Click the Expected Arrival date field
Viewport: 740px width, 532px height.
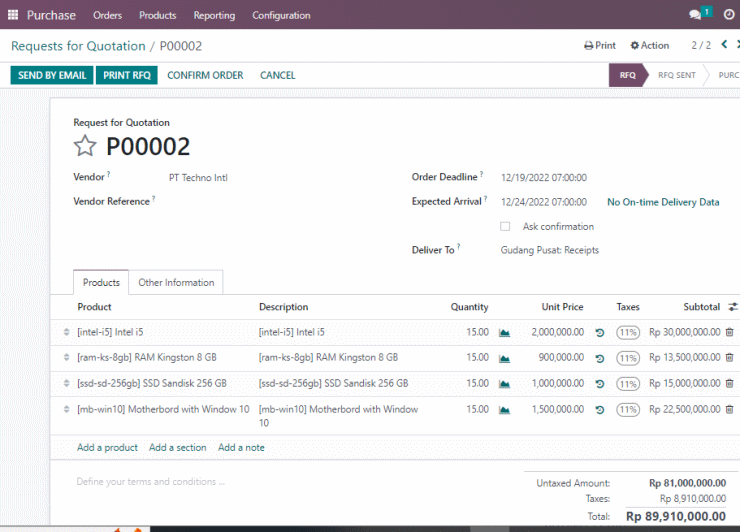pyautogui.click(x=544, y=202)
